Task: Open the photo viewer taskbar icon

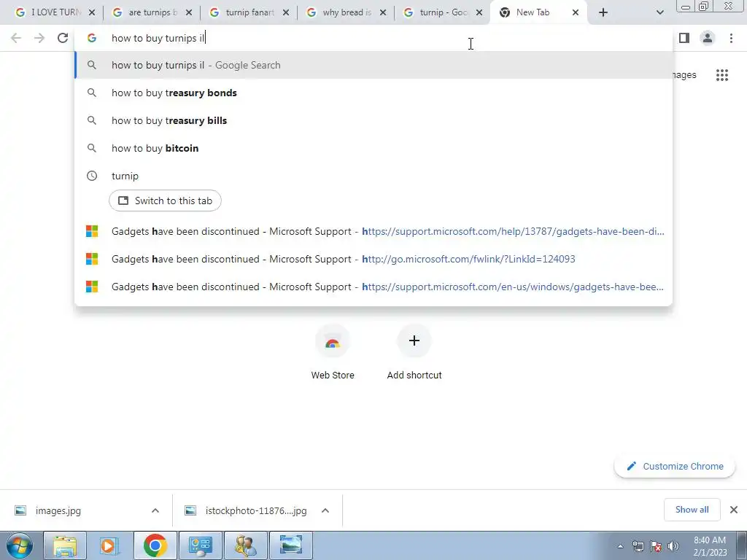Action: (x=290, y=545)
